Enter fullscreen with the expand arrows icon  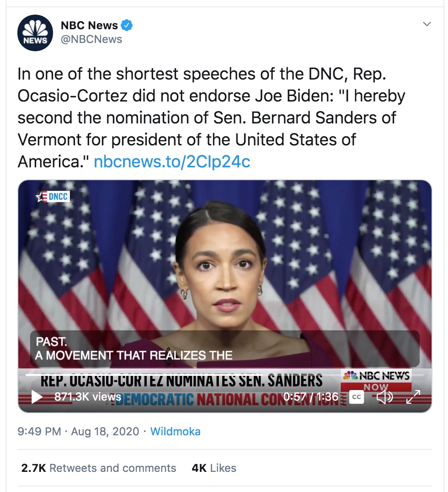pos(413,397)
